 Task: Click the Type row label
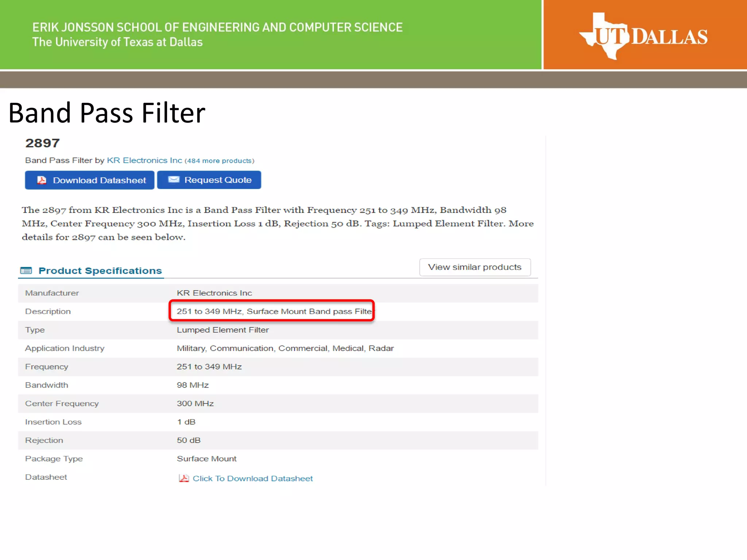point(35,330)
